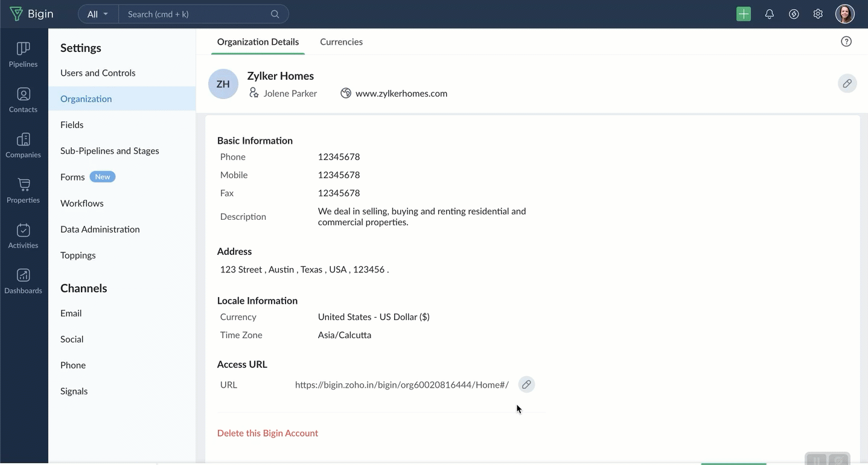The image size is (868, 465).
Task: Open Phone channel settings
Action: 122,365
